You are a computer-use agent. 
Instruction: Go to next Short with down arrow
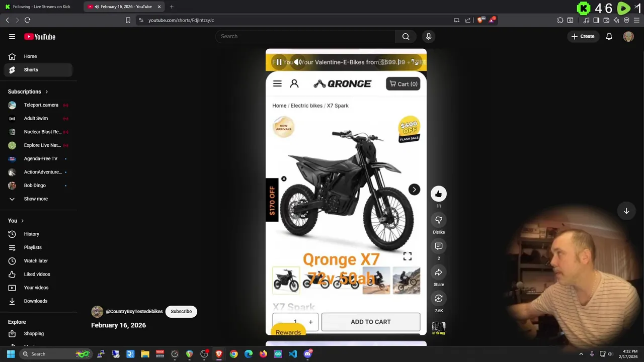tap(626, 211)
